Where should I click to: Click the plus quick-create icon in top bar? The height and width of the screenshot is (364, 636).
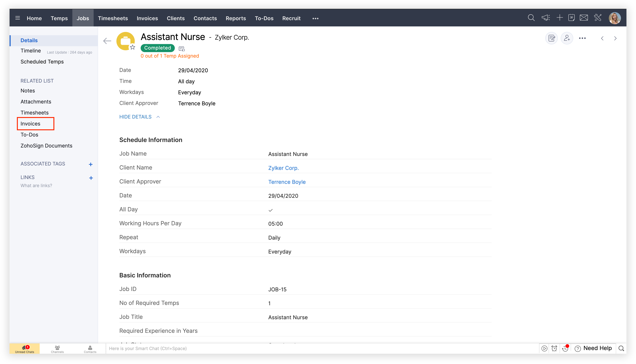(x=559, y=18)
